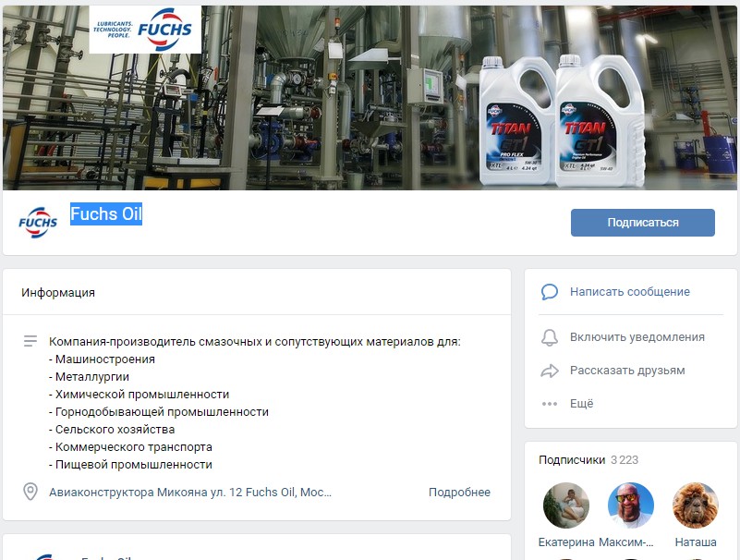Viewport: 740px width, 560px height.
Task: Click the three dots more icon
Action: pos(550,404)
